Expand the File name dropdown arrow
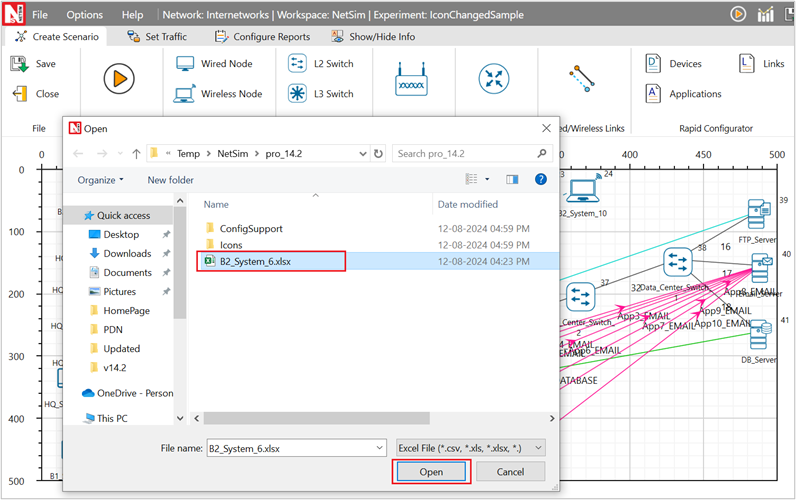Image resolution: width=796 pixels, height=500 pixels. point(379,448)
